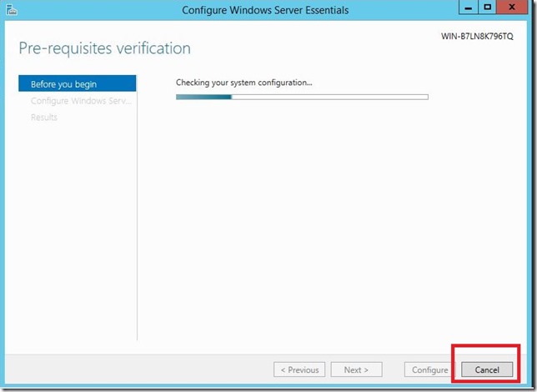Click the "Pre-requisites verification" heading
Viewport: 537px width, 392px height.
click(x=104, y=48)
